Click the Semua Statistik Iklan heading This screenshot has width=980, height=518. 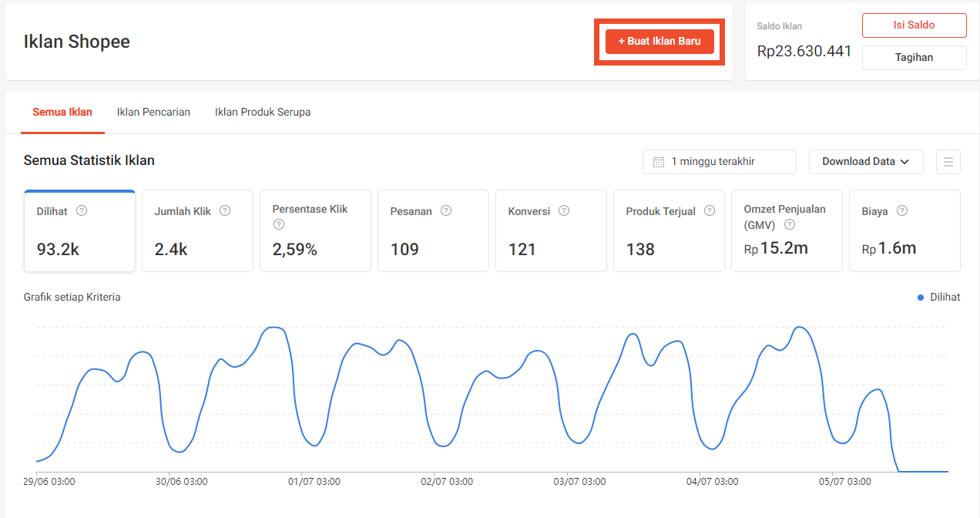pos(89,160)
